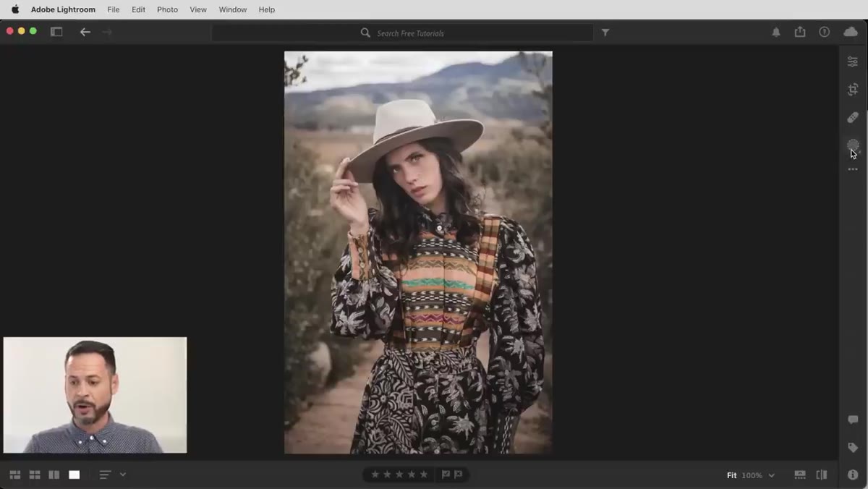Show the filmstrip
This screenshot has height=489, width=868.
point(800,475)
